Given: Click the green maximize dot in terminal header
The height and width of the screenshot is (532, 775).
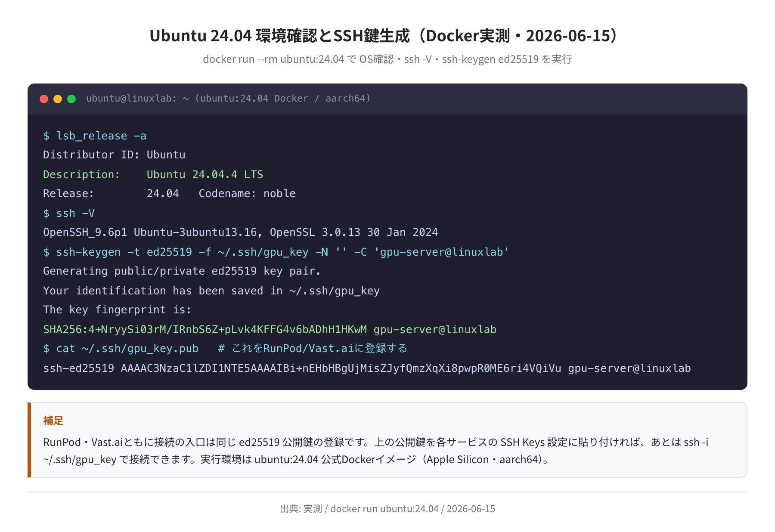Looking at the screenshot, I should 71,99.
